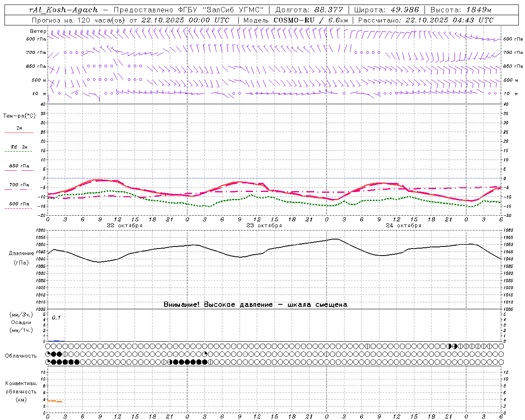The height and width of the screenshot is (420, 525).
Task: Click the blue precipitation bar
Action: (x=57, y=341)
